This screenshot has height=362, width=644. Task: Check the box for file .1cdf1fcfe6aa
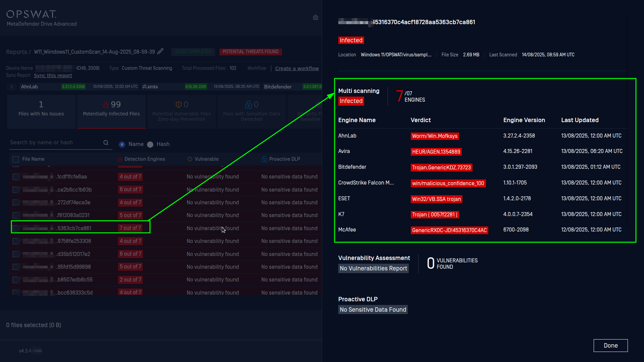pos(15,177)
